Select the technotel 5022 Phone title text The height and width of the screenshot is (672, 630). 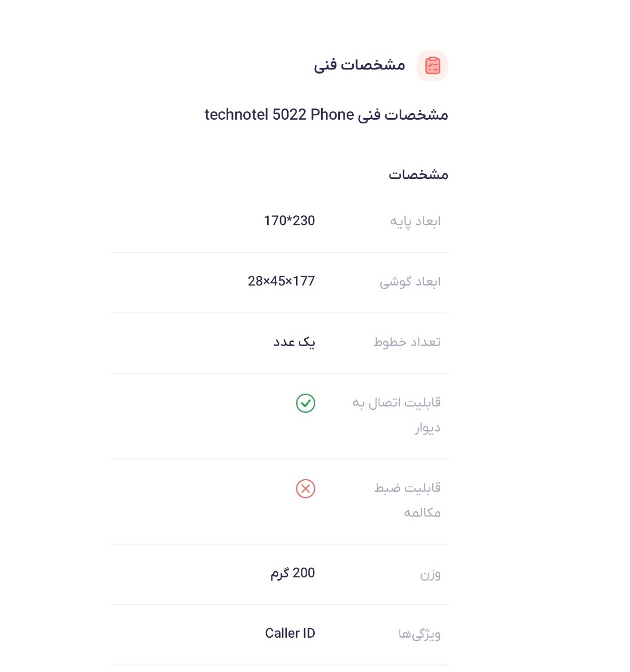point(326,115)
